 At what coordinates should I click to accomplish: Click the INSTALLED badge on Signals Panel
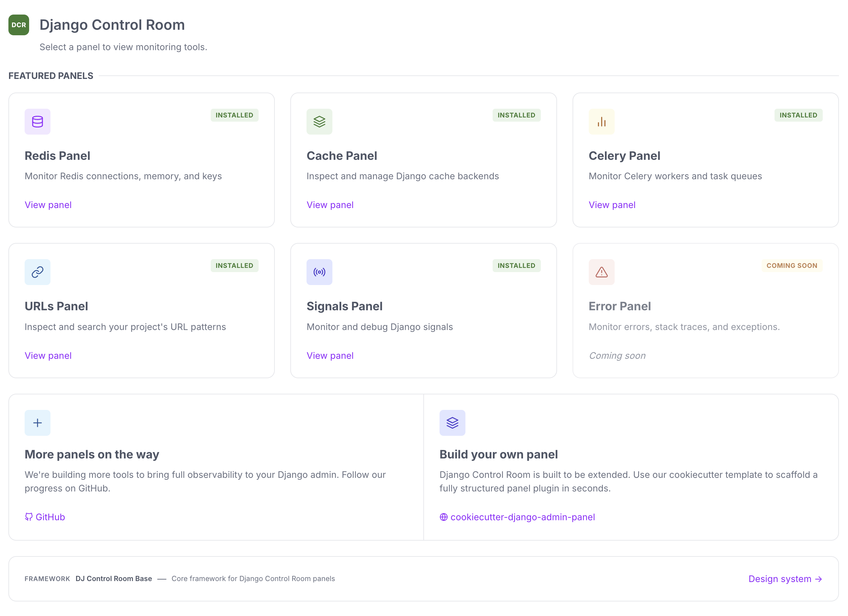tap(516, 266)
